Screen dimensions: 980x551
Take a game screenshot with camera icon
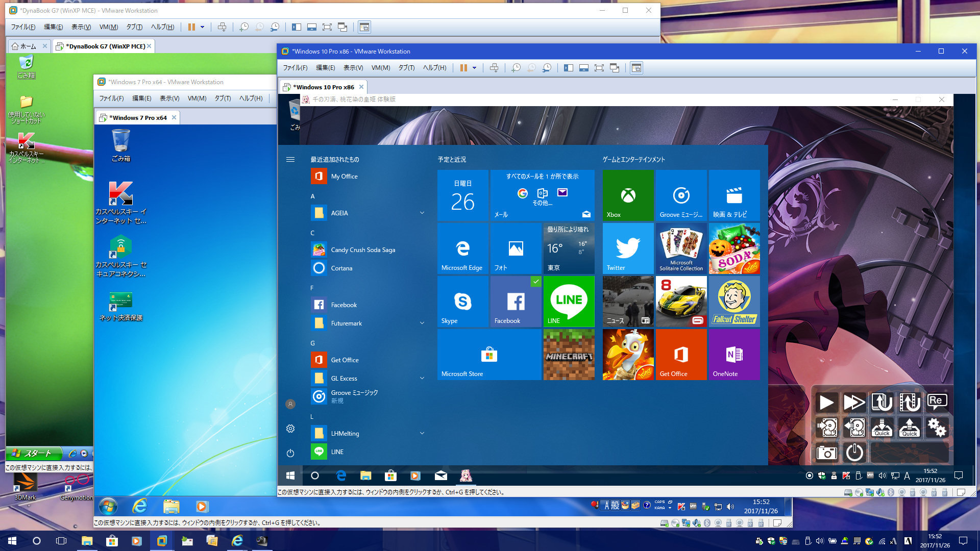click(x=826, y=453)
